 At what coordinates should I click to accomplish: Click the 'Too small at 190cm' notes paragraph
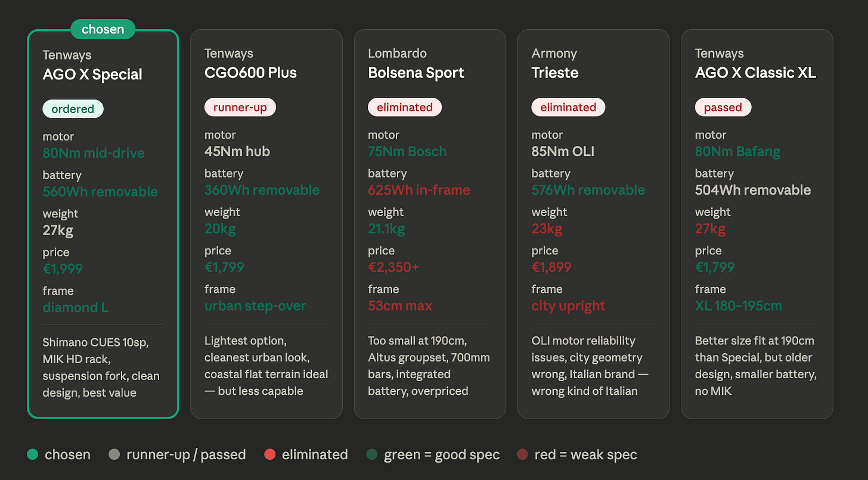(429, 366)
